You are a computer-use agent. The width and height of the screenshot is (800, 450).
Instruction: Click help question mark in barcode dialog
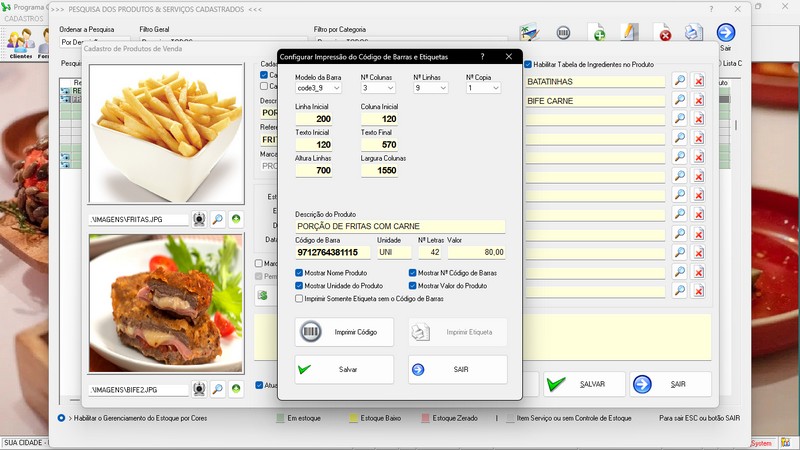point(482,57)
